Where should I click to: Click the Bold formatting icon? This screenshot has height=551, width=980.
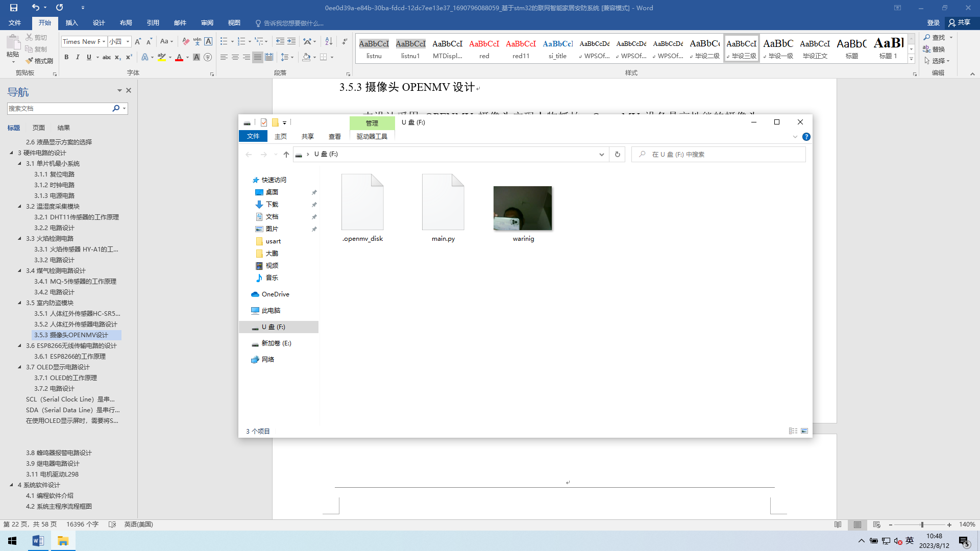point(66,57)
